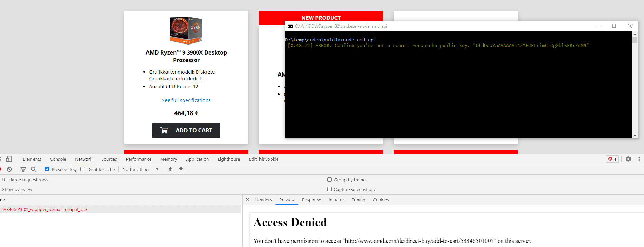The width and height of the screenshot is (644, 247).
Task: Clear the network log with the clear icon
Action: coord(9,169)
